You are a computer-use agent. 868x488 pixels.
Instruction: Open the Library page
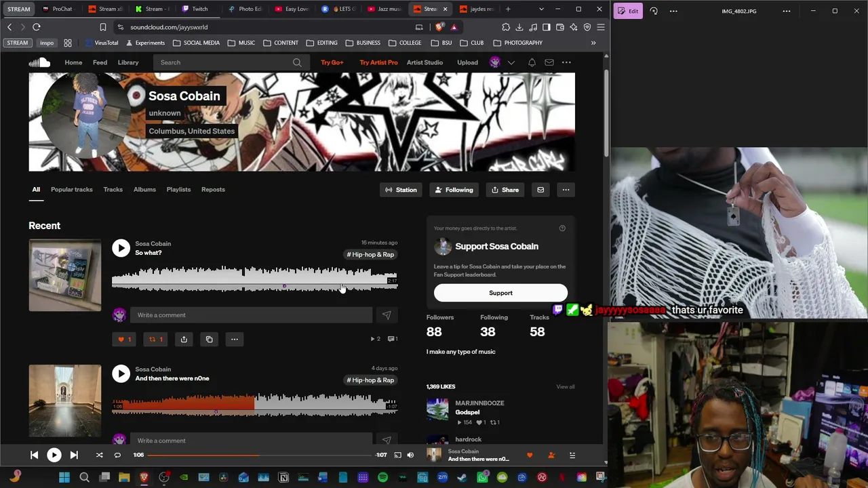point(128,62)
